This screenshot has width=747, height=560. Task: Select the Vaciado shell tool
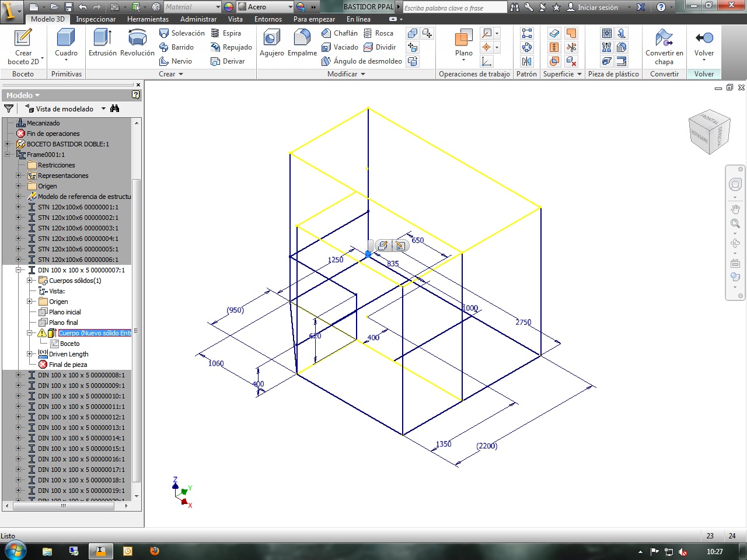[340, 47]
